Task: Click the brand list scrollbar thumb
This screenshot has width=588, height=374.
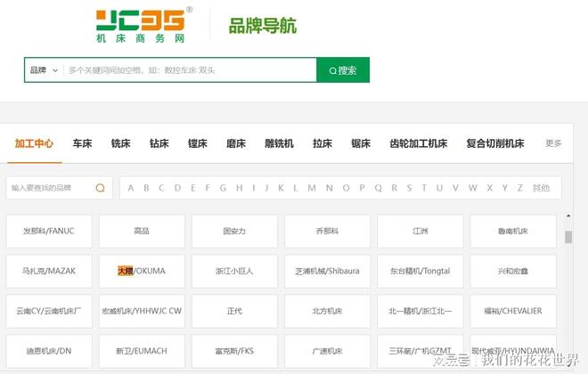Action: point(568,237)
